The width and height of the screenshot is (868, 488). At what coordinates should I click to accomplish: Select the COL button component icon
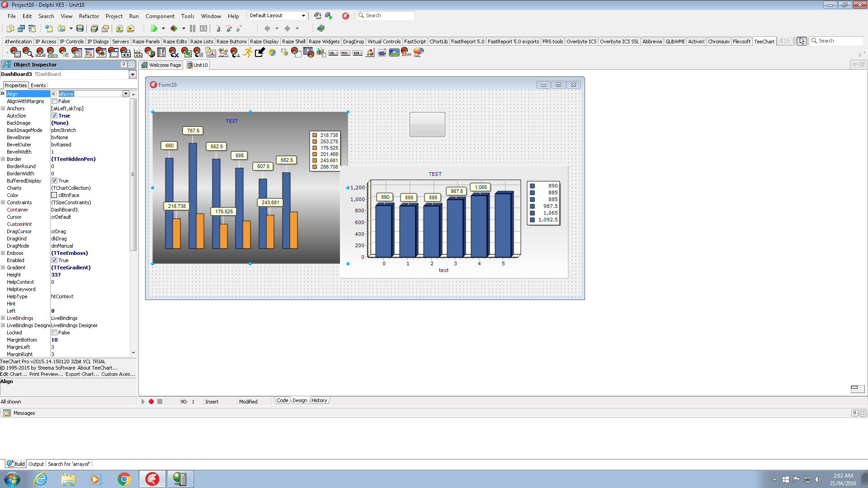333,53
